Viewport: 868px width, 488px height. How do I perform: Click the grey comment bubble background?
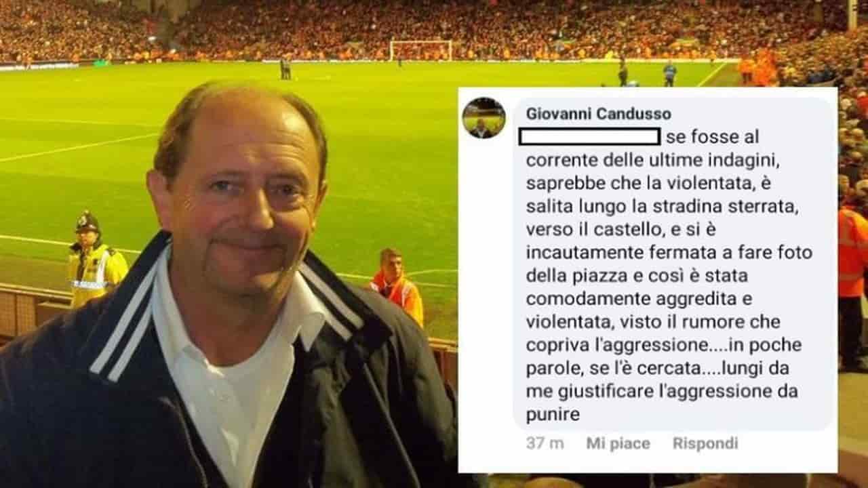tap(673, 264)
